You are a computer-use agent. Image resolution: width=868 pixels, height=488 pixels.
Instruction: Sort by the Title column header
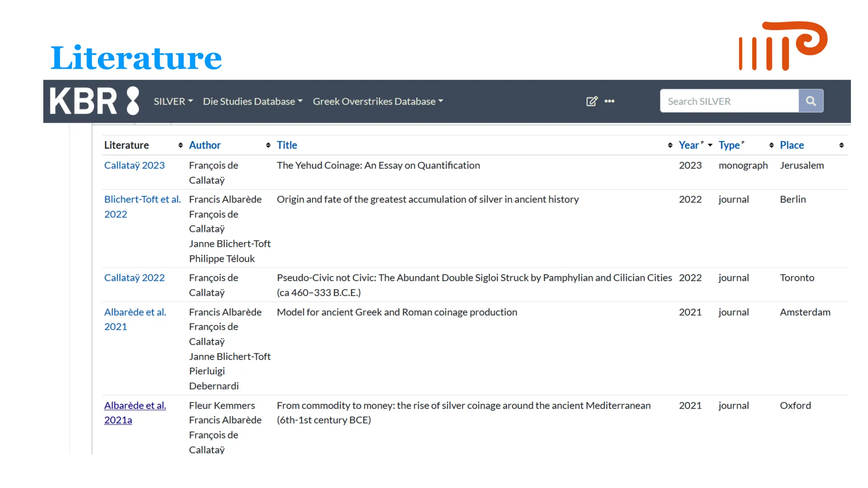pos(287,145)
